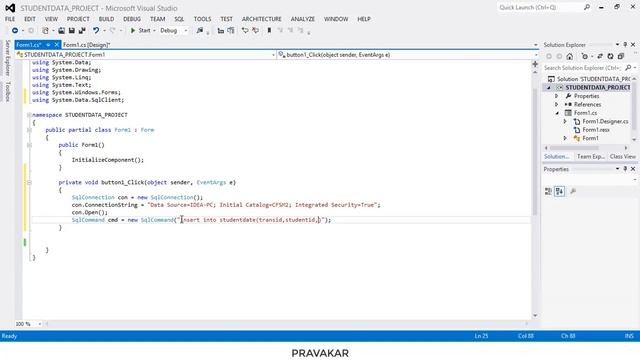Switch to the Class View tab
This screenshot has height=360, width=640.
(x=623, y=157)
